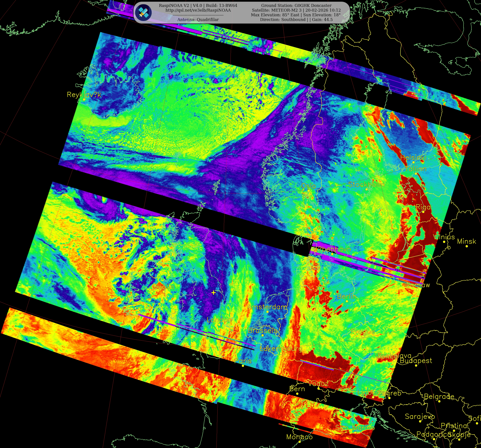Click the Berlin city label
Screen dimensions: 481x448
(346, 296)
